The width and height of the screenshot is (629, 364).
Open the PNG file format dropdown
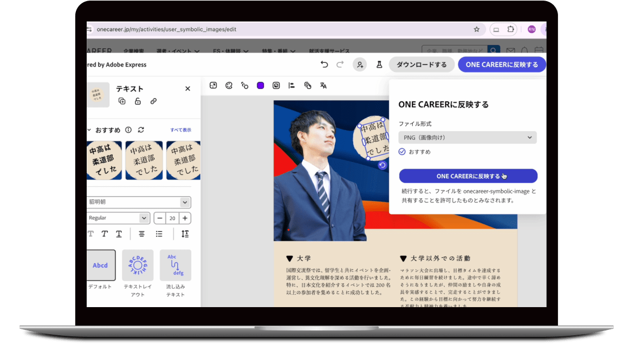click(467, 138)
